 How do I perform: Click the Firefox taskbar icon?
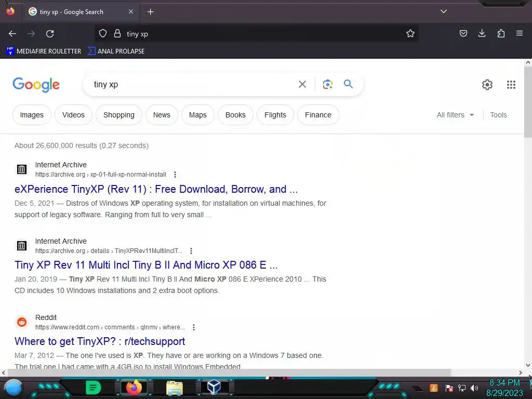pos(134,388)
